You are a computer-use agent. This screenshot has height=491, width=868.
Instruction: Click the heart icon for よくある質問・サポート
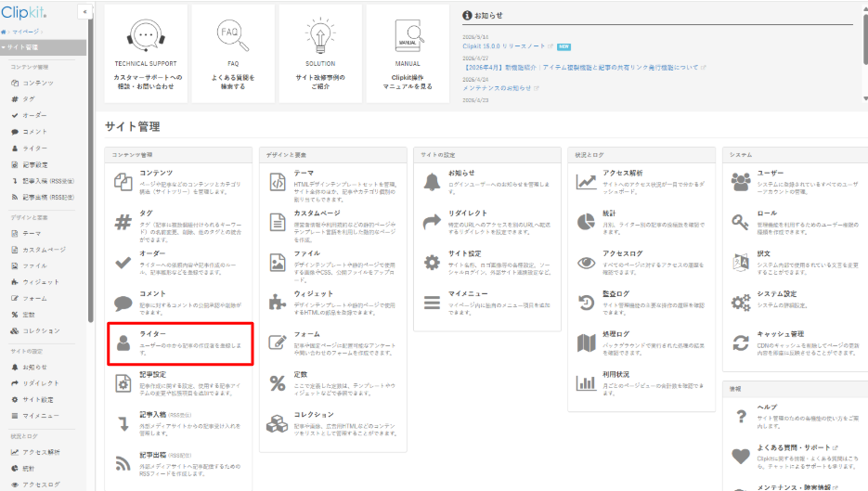pos(741,457)
